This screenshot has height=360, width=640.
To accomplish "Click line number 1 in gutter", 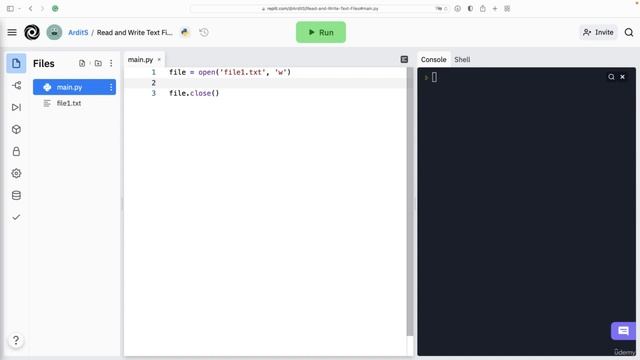I will (x=154, y=72).
